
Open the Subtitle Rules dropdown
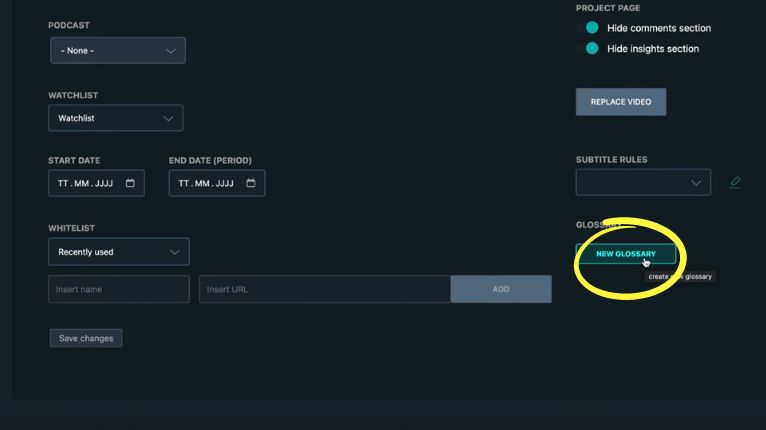click(x=643, y=182)
